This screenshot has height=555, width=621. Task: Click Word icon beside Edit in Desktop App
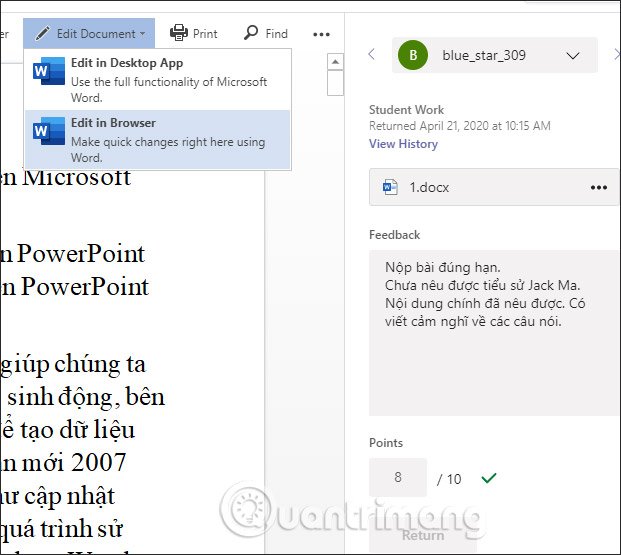coord(48,71)
